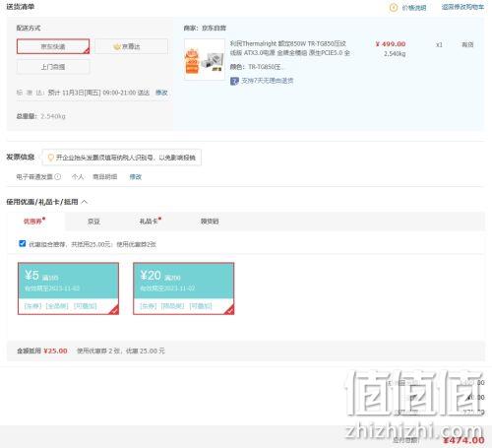Image resolution: width=492 pixels, height=448 pixels.
Task: Open the Thermalright power supply thumbnail
Action: coord(205,59)
